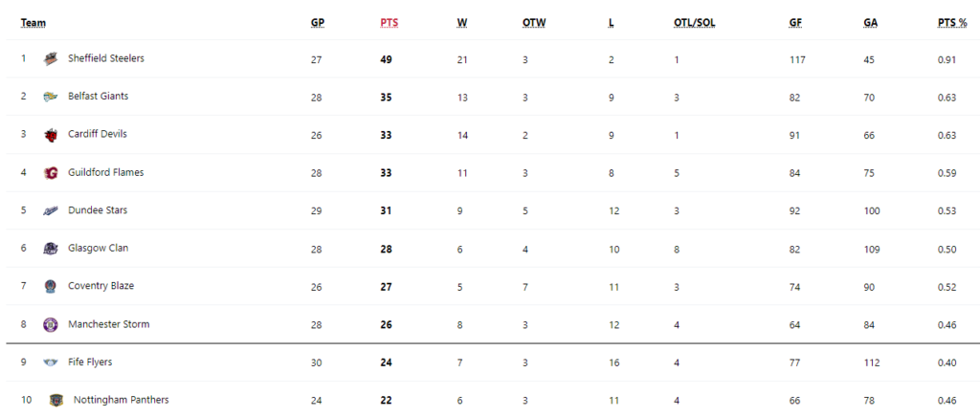
Task: Sort standings by GP column header
Action: 318,23
